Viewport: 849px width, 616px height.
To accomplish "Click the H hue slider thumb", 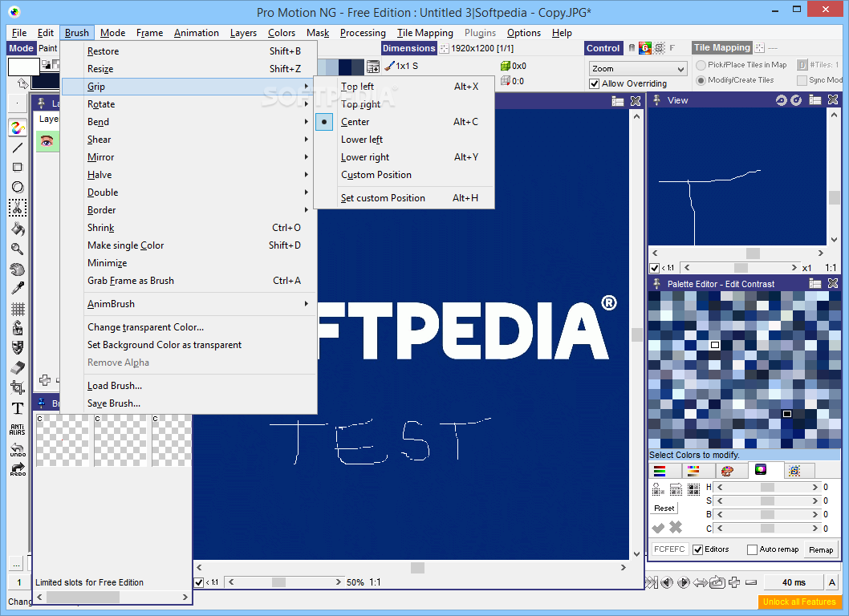I will pyautogui.click(x=766, y=487).
